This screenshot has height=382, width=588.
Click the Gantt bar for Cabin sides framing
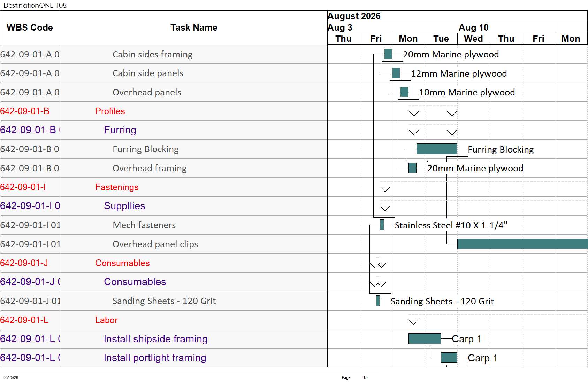coord(388,54)
